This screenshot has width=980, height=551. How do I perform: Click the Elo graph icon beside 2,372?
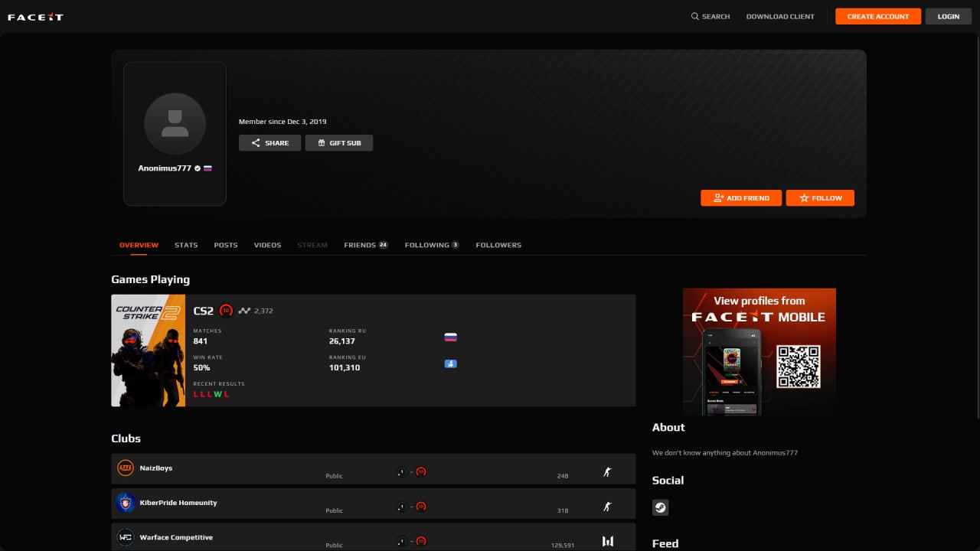243,310
